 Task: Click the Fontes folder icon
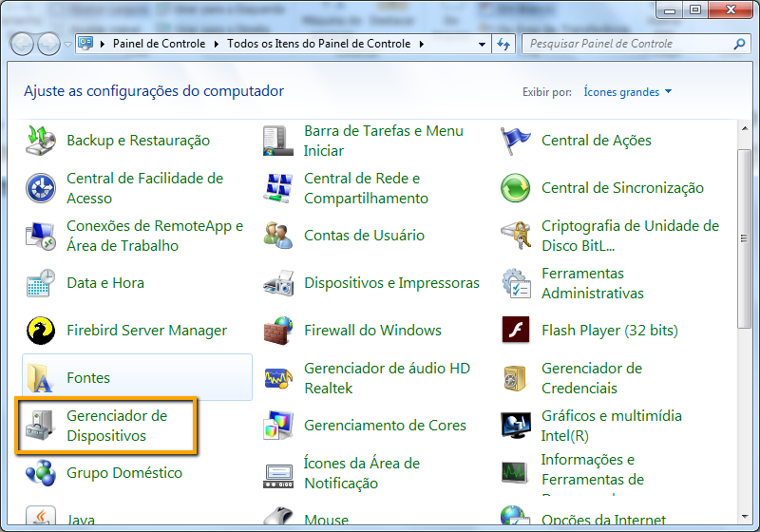(40, 378)
